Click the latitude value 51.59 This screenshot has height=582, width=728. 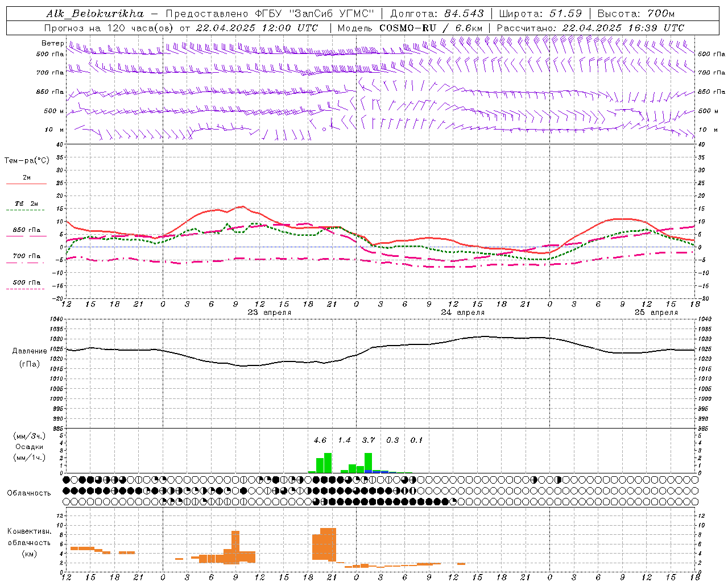(566, 14)
